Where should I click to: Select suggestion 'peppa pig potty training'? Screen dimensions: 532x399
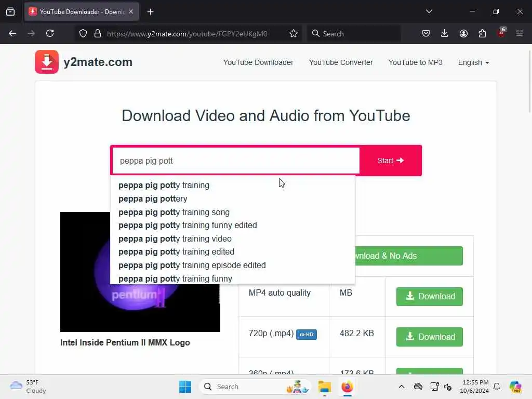point(233,185)
